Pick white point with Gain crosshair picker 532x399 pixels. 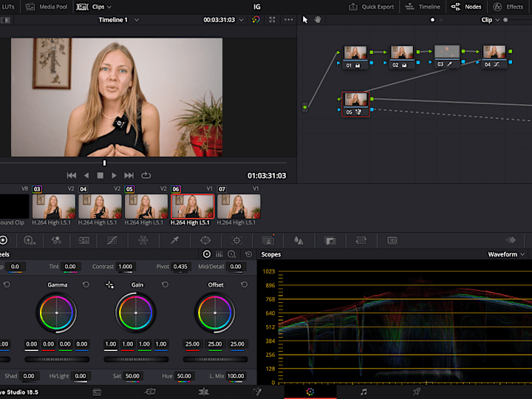[x=109, y=284]
